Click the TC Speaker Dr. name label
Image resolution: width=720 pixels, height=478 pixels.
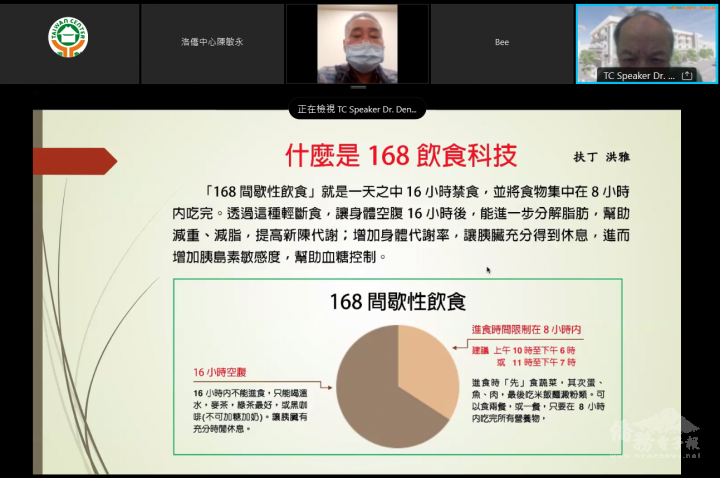tap(640, 75)
